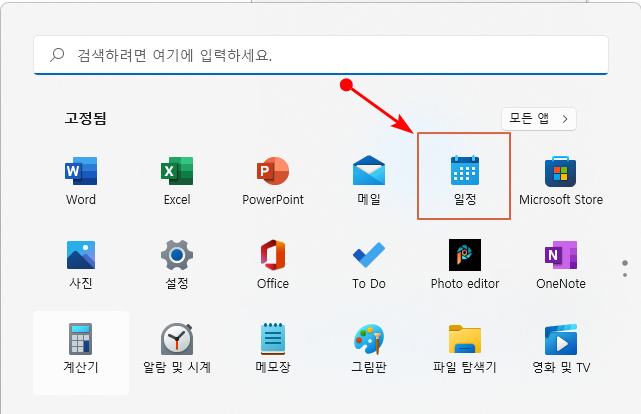The image size is (641, 414).
Task: Launch Excel from pinned apps
Action: pyautogui.click(x=177, y=181)
